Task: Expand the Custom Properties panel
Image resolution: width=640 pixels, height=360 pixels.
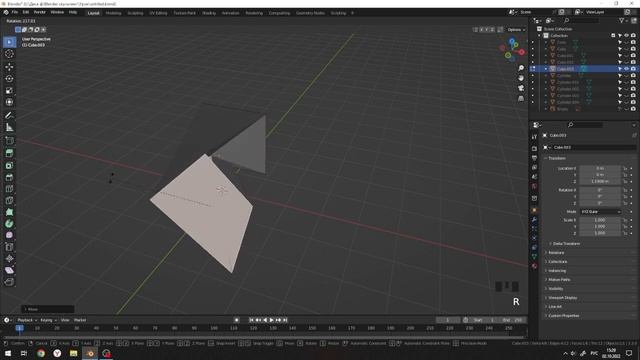Action: [564, 316]
